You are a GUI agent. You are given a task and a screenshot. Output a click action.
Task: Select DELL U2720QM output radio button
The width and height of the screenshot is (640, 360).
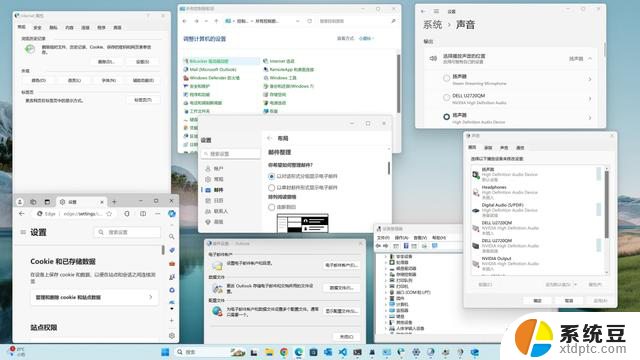[447, 97]
